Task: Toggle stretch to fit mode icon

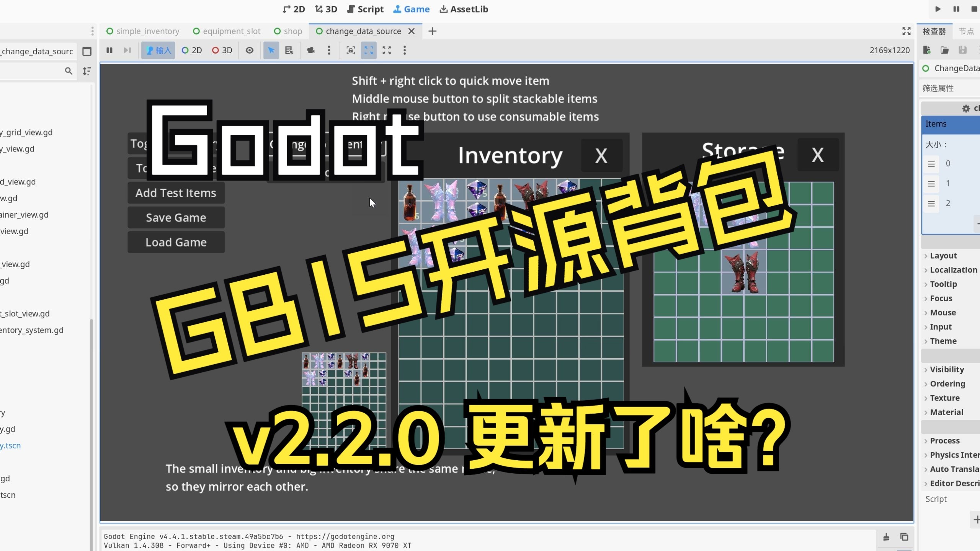Action: 387,50
